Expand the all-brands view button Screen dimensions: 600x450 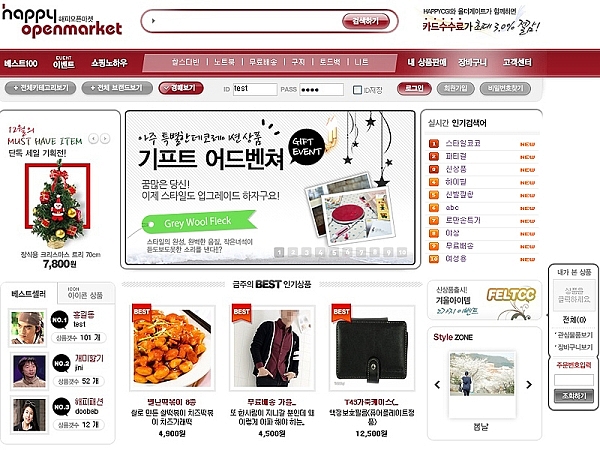click(117, 88)
